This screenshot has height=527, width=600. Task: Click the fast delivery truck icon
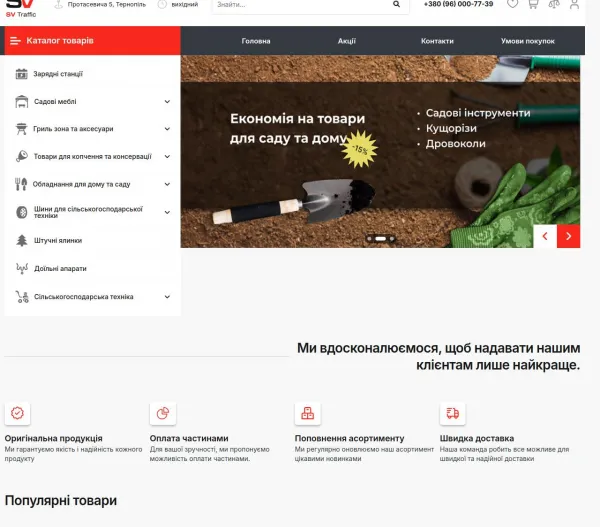point(453,413)
